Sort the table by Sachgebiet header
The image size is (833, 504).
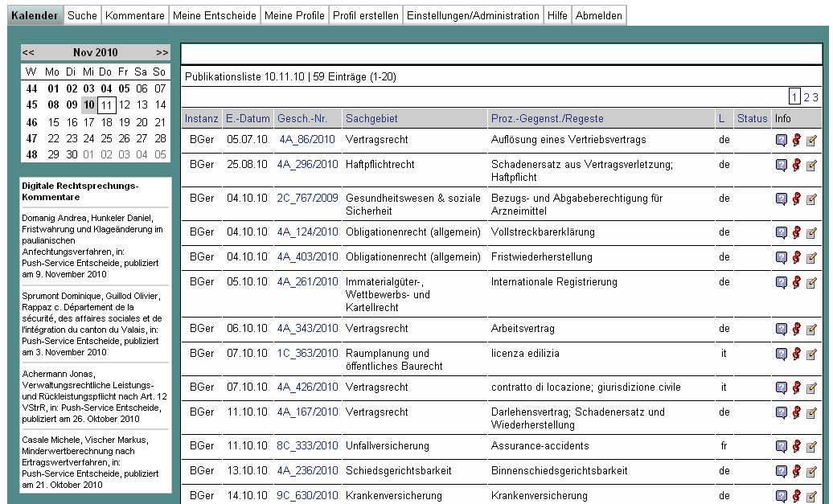(371, 119)
